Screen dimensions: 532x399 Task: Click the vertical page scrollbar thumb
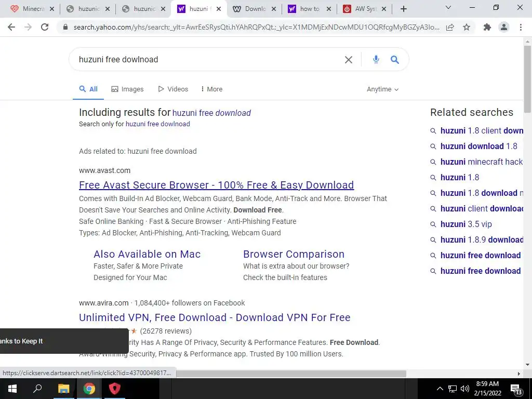coord(527,79)
